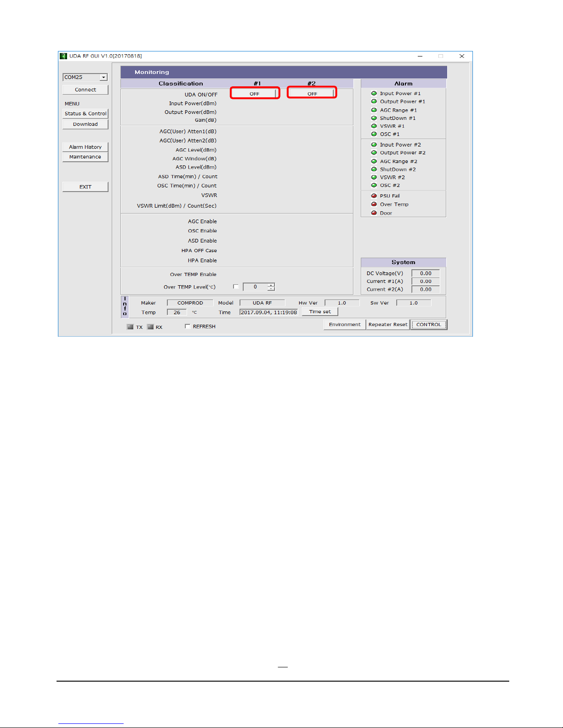Click the red Door alarm indicator
Screen dimensions: 563x728
click(374, 213)
